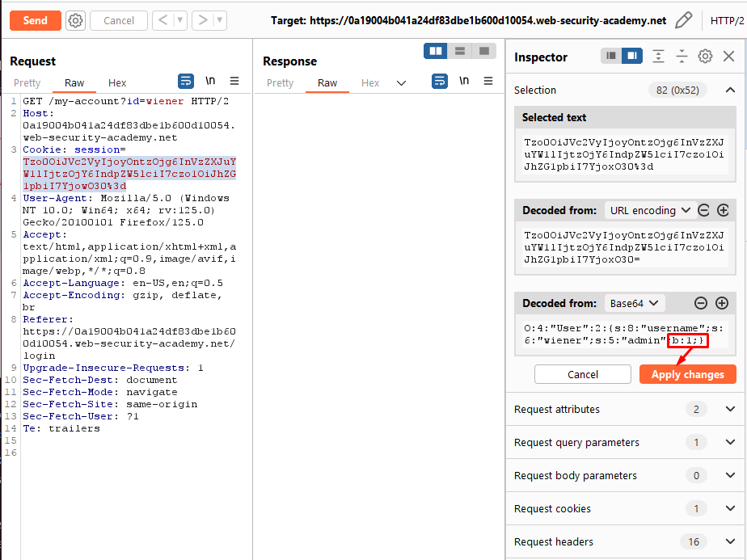
Task: Click the 'Te:' header name
Action: (x=32, y=428)
